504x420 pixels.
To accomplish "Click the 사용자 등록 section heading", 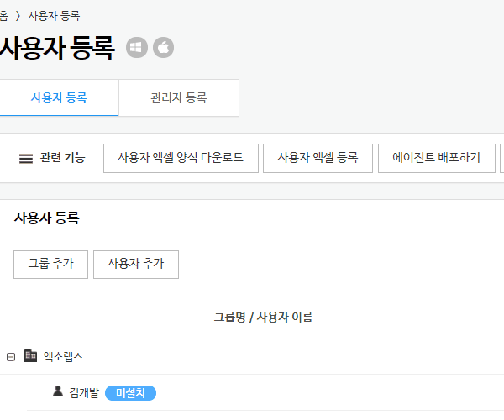I will point(46,218).
